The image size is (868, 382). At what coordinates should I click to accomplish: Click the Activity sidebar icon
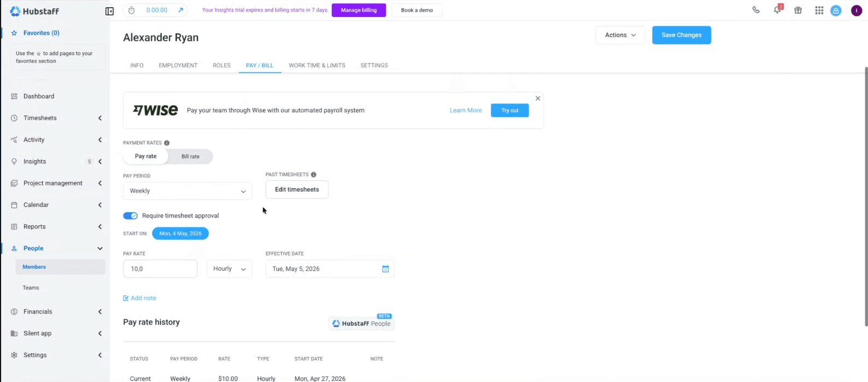tap(14, 140)
